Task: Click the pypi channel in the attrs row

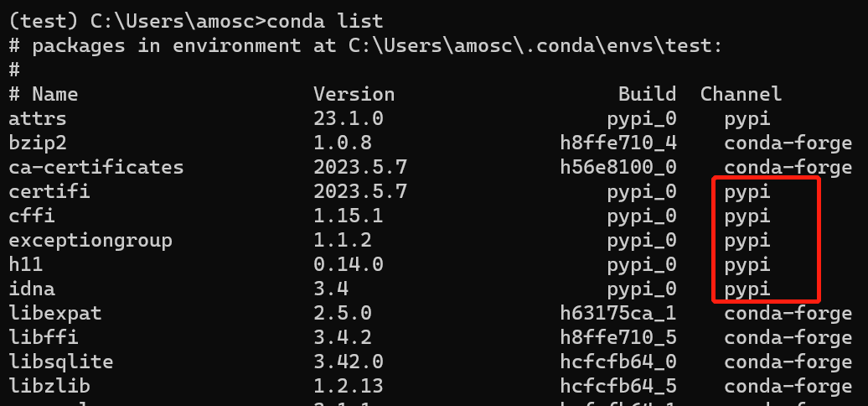Action: [x=747, y=118]
